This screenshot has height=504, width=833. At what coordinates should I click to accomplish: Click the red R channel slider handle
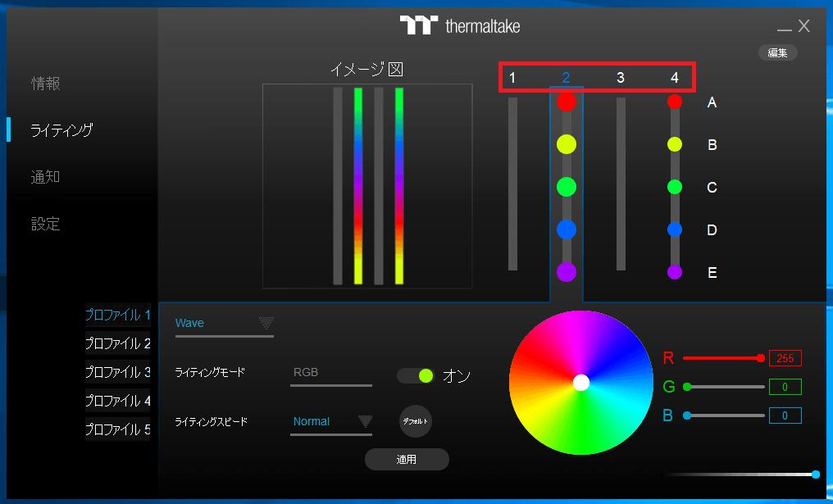tap(761, 358)
